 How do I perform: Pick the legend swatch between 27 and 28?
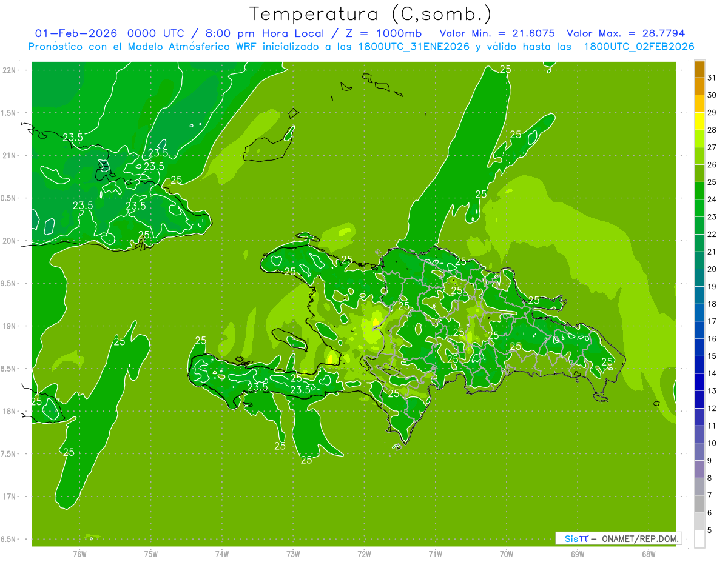[699, 139]
